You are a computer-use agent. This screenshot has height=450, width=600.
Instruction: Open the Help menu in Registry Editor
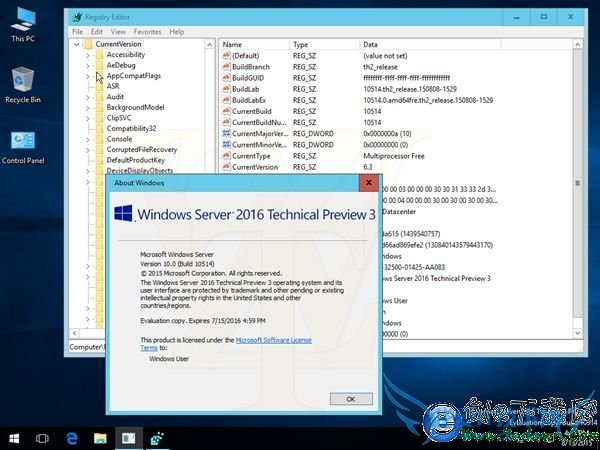(177, 32)
